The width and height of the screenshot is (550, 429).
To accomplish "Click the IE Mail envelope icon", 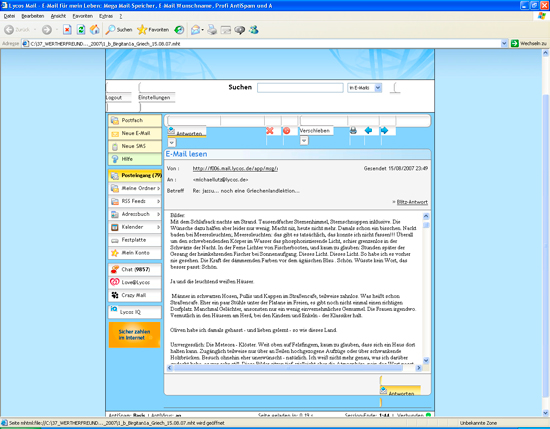I will [x=195, y=30].
